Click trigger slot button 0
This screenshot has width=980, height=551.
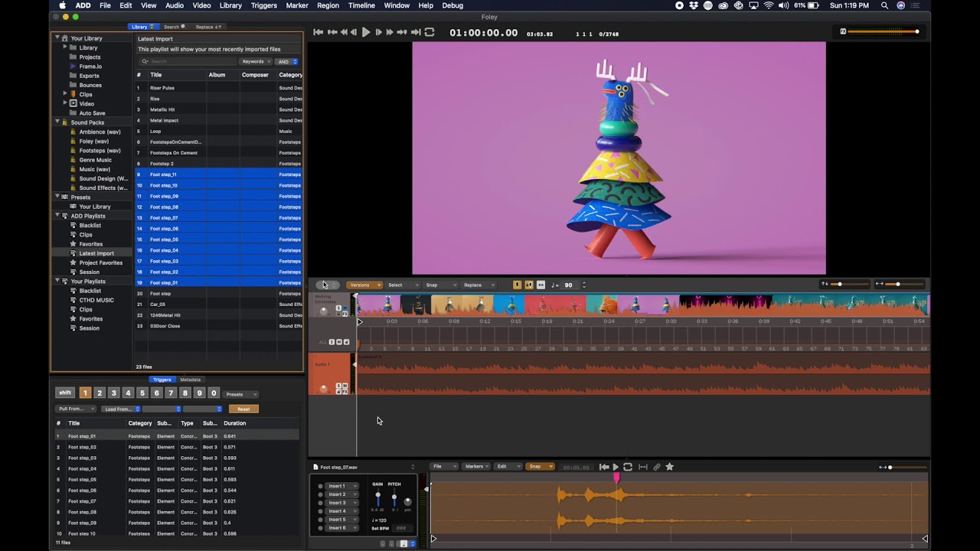coord(214,393)
